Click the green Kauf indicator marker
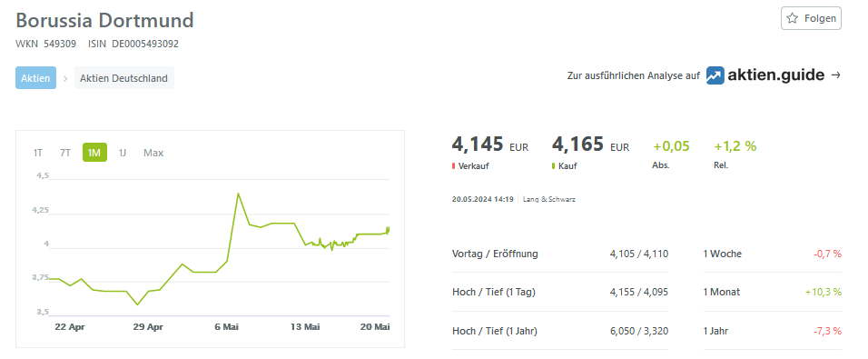Screen dimensions: 868x359 [554, 165]
